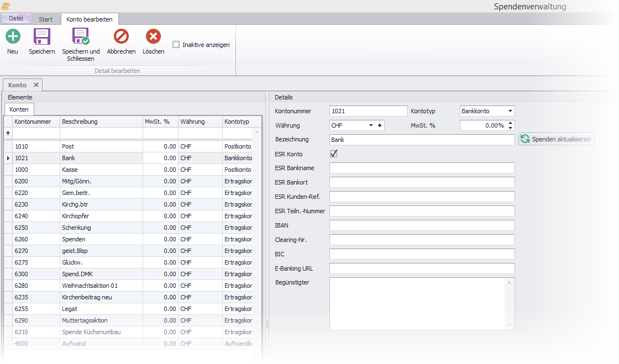Click the plus icon beside Währung
619x364 pixels.
[380, 126]
